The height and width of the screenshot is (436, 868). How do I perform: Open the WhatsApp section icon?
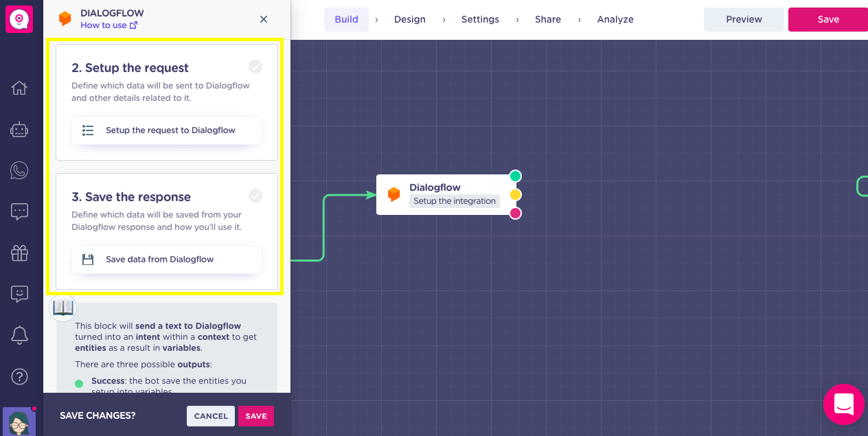click(19, 170)
